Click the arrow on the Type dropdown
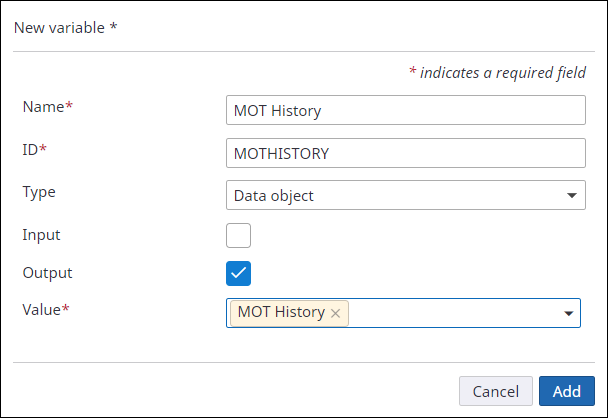The image size is (608, 418). pyautogui.click(x=571, y=195)
